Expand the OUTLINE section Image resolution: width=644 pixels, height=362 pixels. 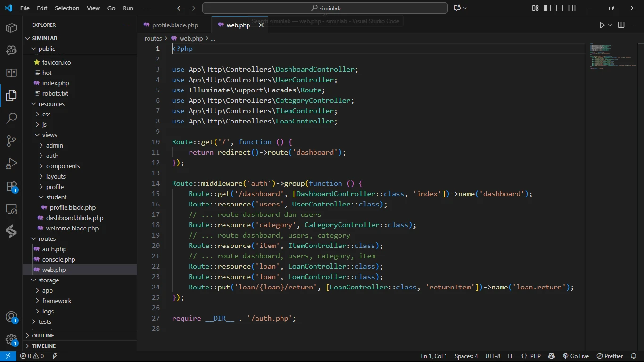click(x=43, y=336)
